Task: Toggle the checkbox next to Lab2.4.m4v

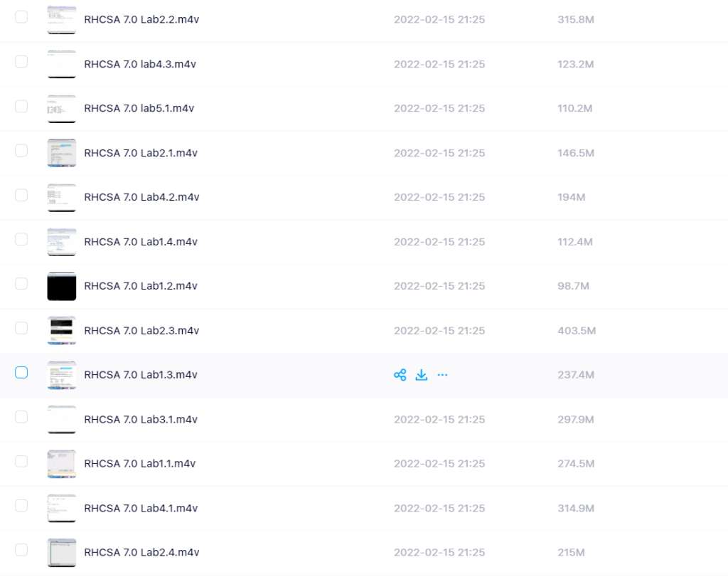Action: (21, 549)
